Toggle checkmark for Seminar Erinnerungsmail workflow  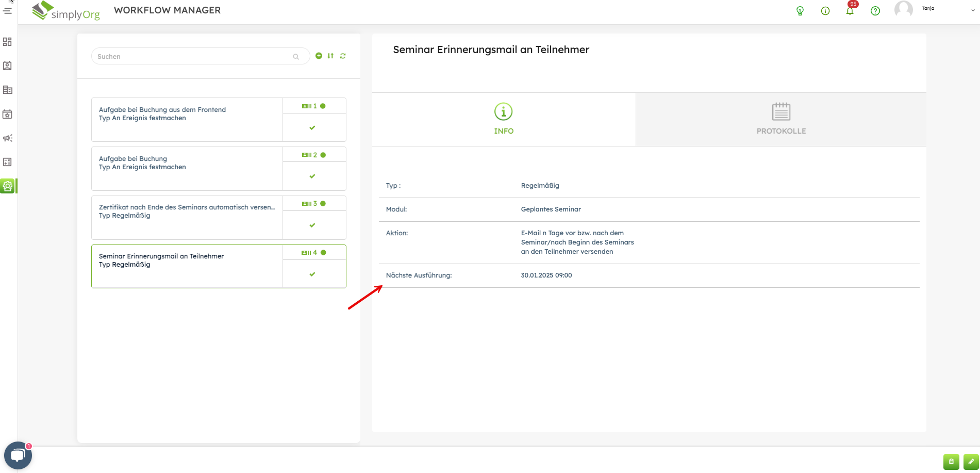(312, 274)
